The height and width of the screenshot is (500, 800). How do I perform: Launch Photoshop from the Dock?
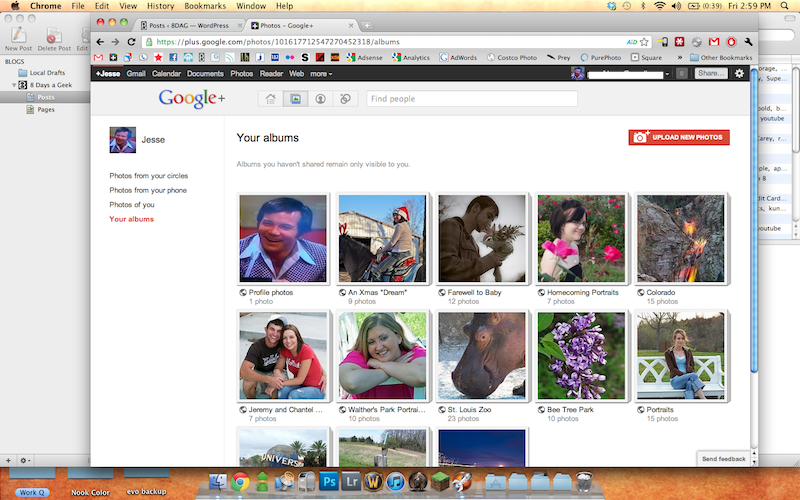click(329, 481)
